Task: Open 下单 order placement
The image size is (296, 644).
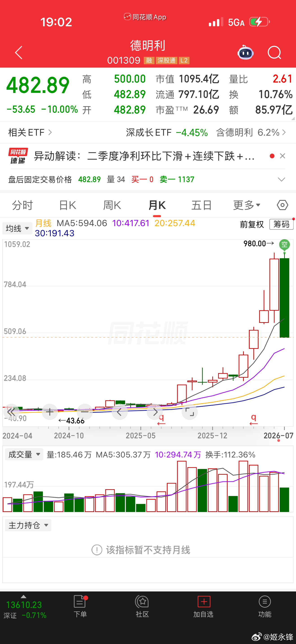Action: (80, 606)
